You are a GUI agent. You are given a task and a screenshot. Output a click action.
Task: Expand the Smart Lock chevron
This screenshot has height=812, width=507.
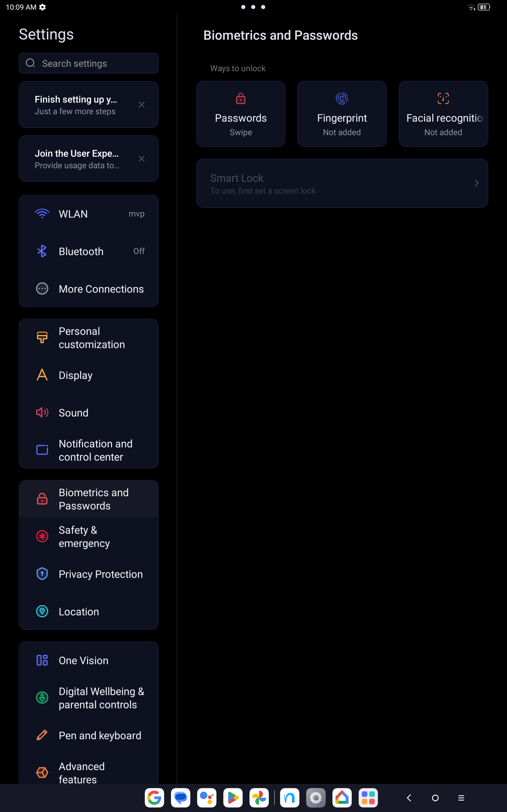[x=476, y=183]
